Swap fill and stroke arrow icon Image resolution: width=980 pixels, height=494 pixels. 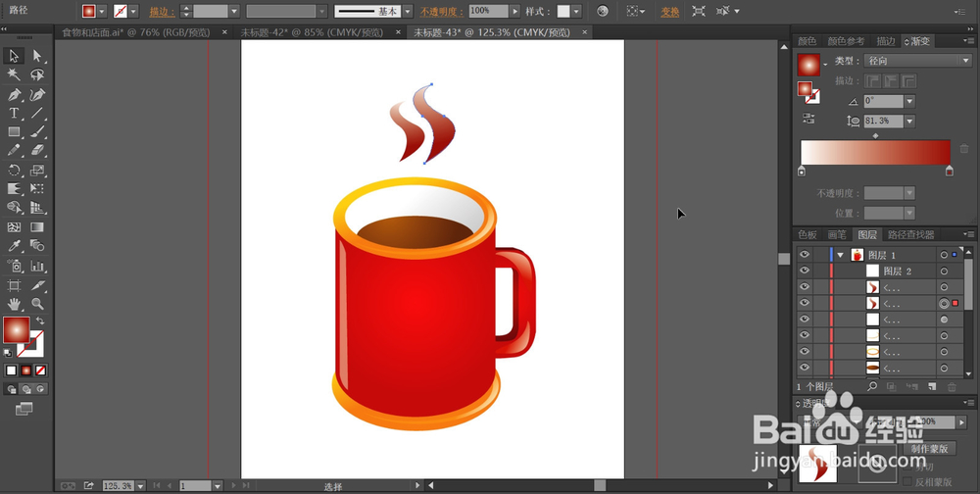40,321
